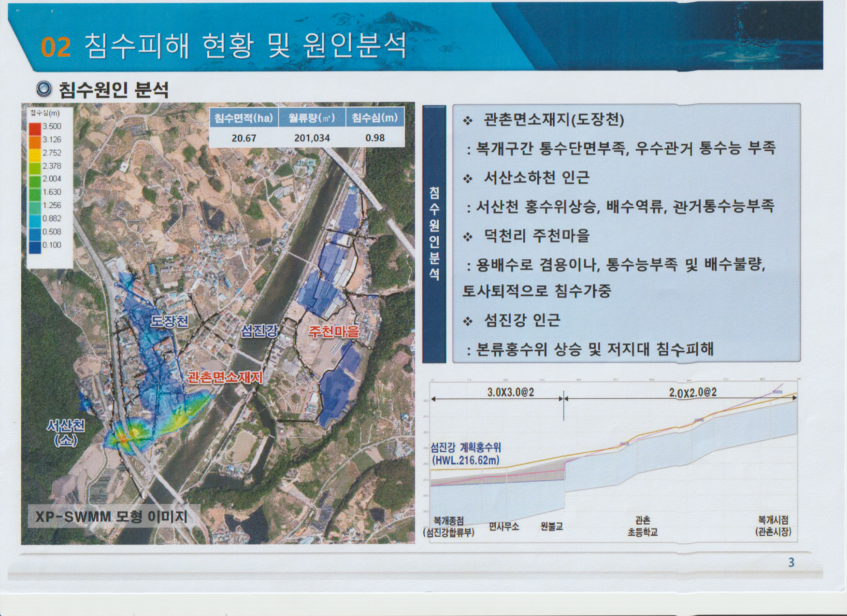Image resolution: width=847 pixels, height=616 pixels.
Task: Select the legend value 1.256
Action: coord(52,205)
